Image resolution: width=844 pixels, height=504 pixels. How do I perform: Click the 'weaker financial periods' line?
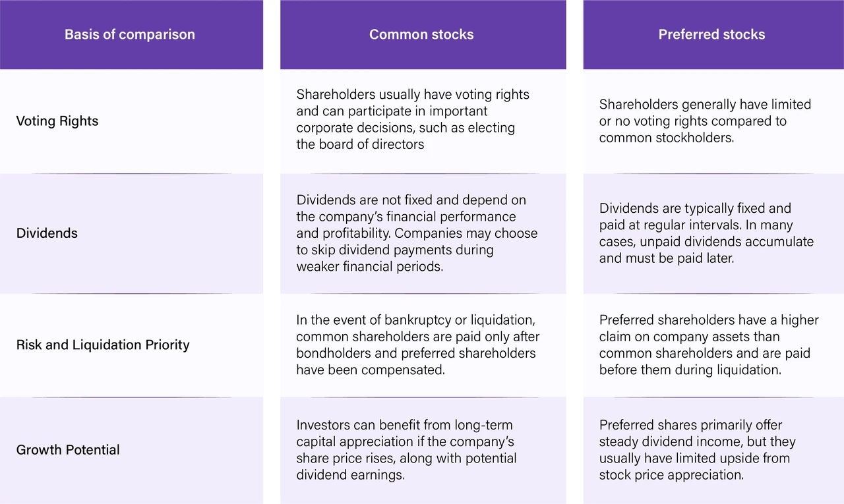pyautogui.click(x=370, y=266)
